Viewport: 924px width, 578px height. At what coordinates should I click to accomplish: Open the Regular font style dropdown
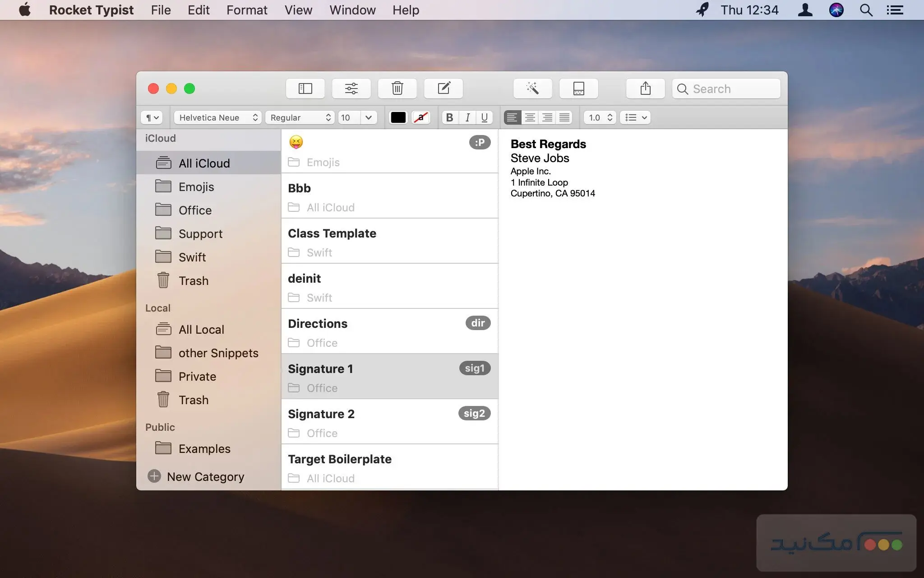pyautogui.click(x=300, y=117)
